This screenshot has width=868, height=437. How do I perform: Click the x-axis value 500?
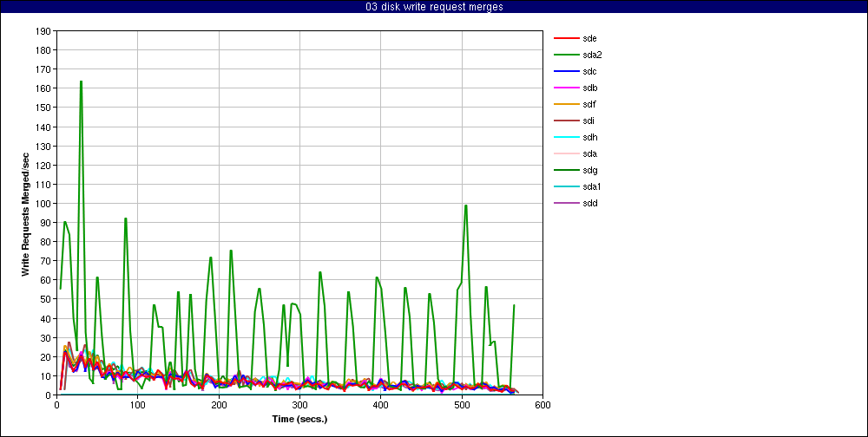(x=462, y=405)
